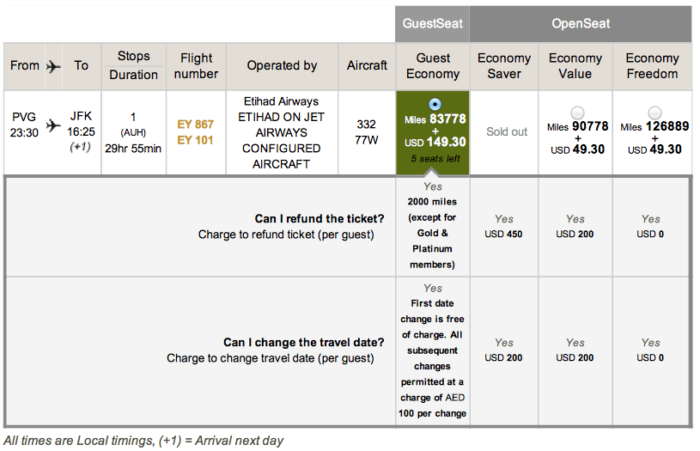Click the Economy Freedom column header
The height and width of the screenshot is (451, 700).
(652, 66)
